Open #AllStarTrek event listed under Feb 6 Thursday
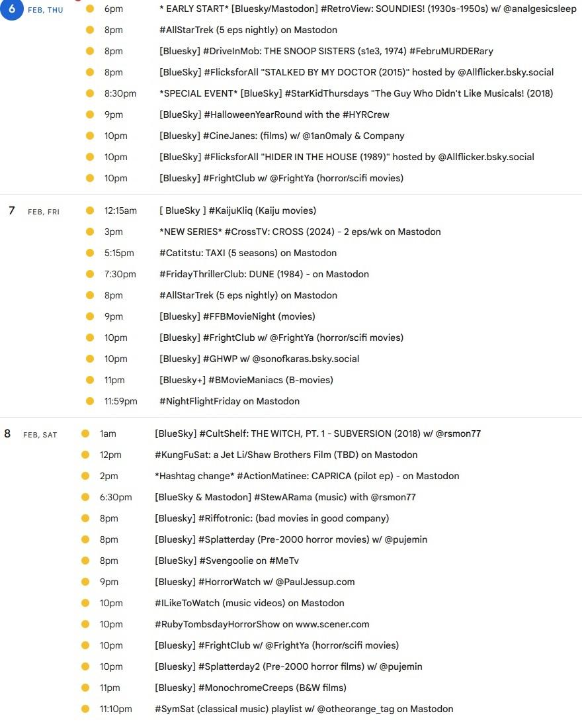582x728 pixels. (x=248, y=30)
